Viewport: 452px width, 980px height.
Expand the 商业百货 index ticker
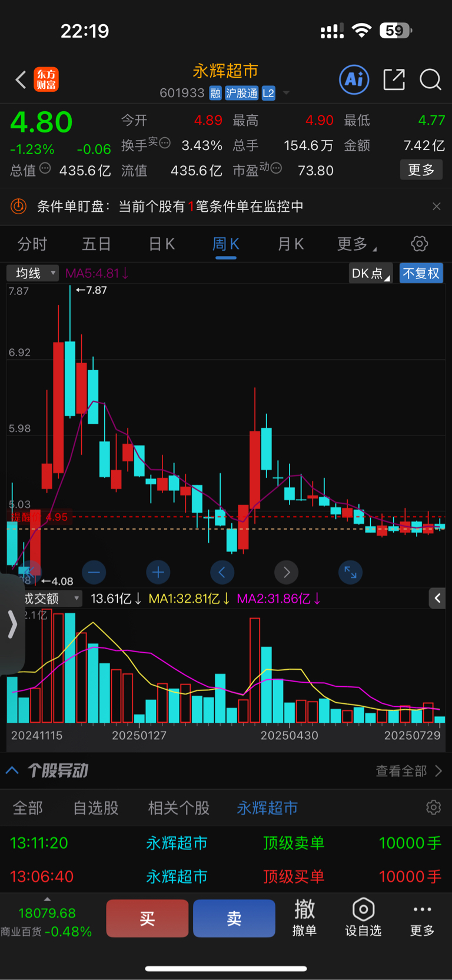point(47,918)
